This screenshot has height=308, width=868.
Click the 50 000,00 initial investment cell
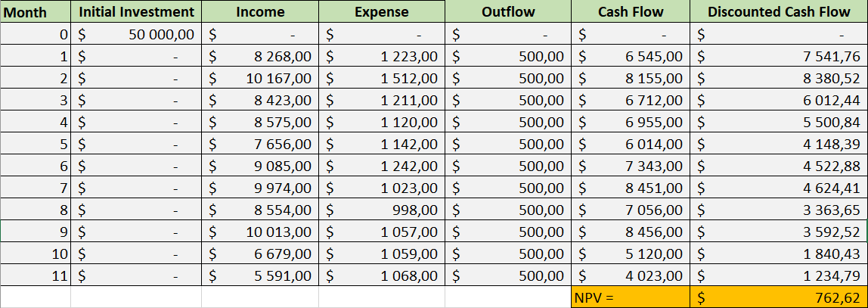click(x=136, y=34)
